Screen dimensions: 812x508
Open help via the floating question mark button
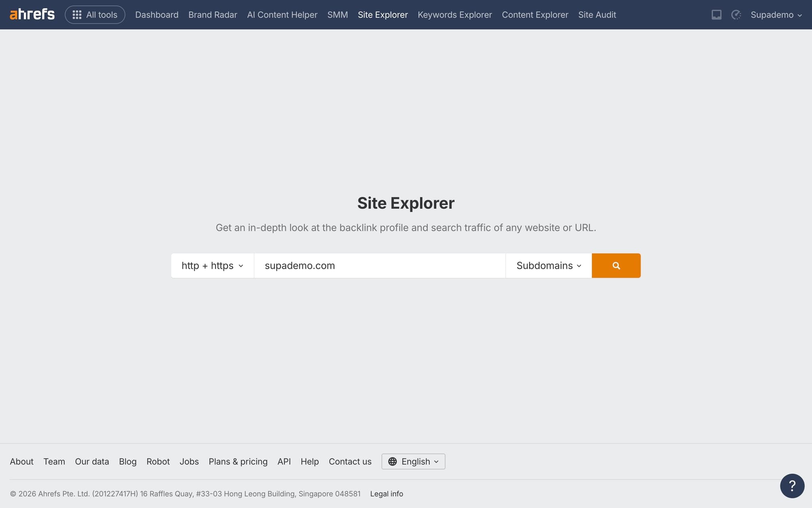point(792,485)
